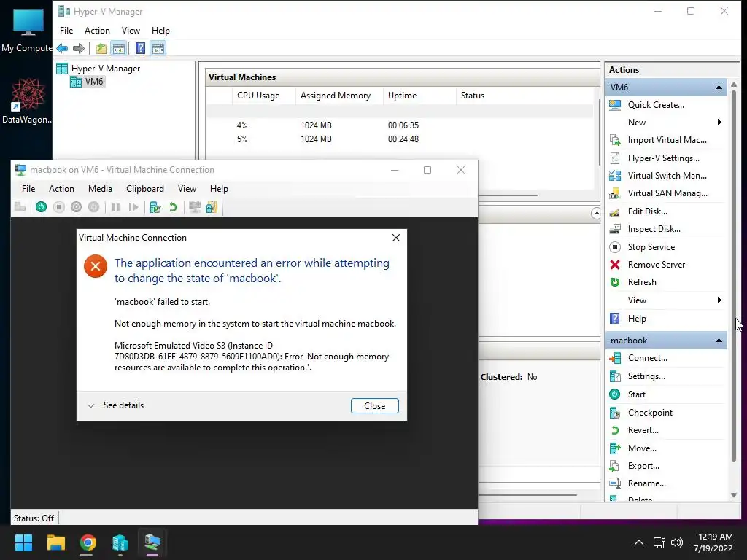Click Shut Down icon in VM Connection toolbar
Viewport: 747px width, 560px height.
[76, 207]
